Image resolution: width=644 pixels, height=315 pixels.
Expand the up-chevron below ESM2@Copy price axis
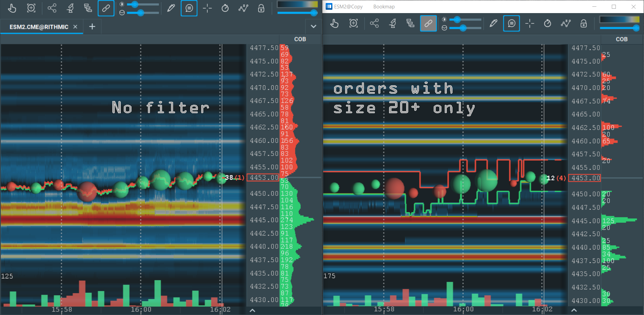574,310
